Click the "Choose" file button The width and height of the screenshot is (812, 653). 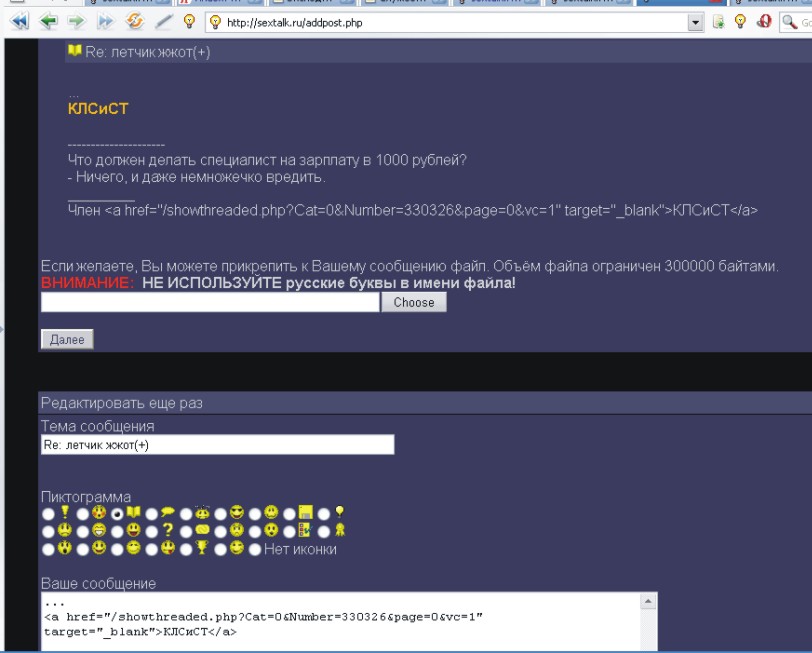coord(413,302)
